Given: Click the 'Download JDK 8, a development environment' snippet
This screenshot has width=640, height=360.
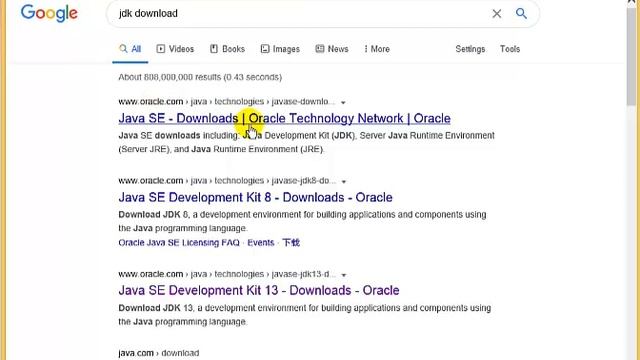Looking at the screenshot, I should coord(302,221).
